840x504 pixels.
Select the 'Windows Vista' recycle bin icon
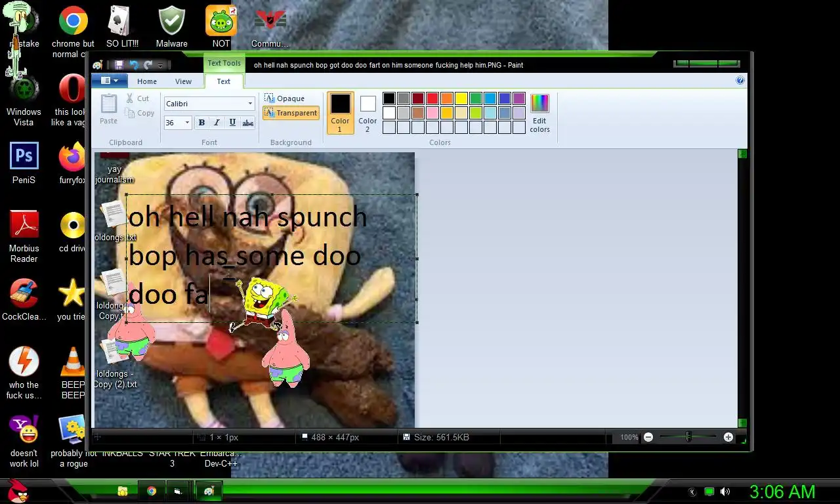[24, 100]
